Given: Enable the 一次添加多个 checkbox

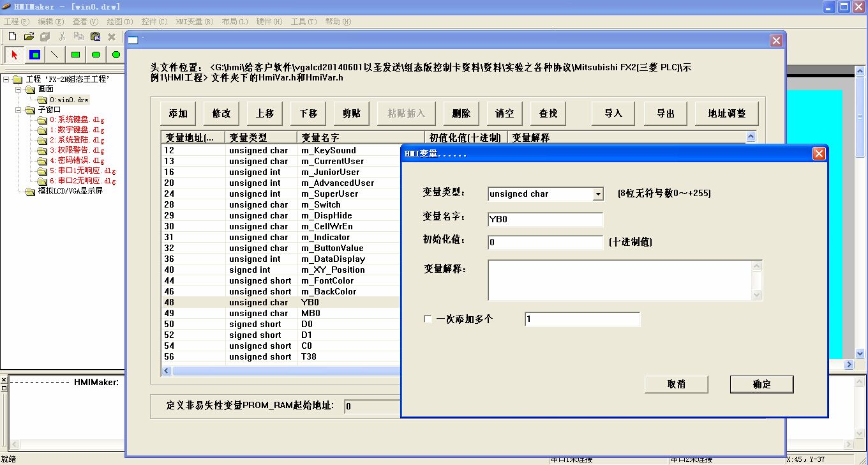Looking at the screenshot, I should (x=428, y=319).
